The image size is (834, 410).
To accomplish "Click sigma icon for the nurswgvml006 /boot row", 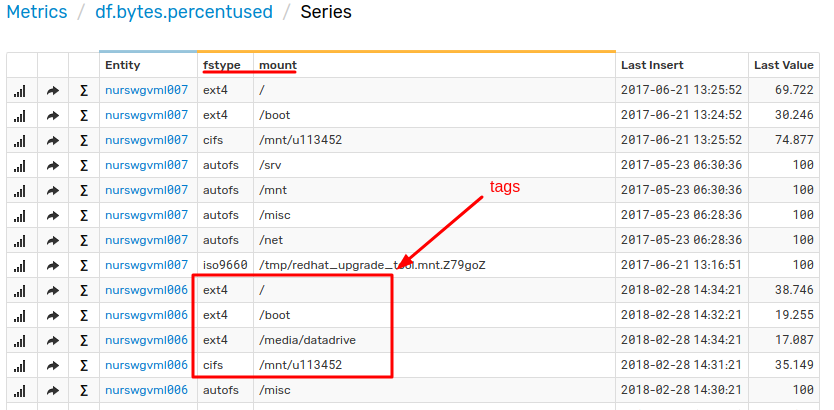I will click(x=84, y=315).
